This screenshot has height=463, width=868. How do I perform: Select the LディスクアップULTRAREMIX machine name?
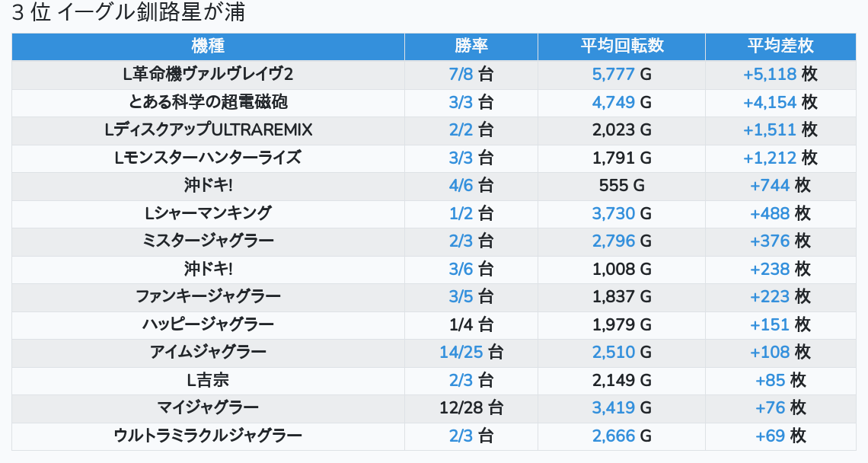click(208, 129)
